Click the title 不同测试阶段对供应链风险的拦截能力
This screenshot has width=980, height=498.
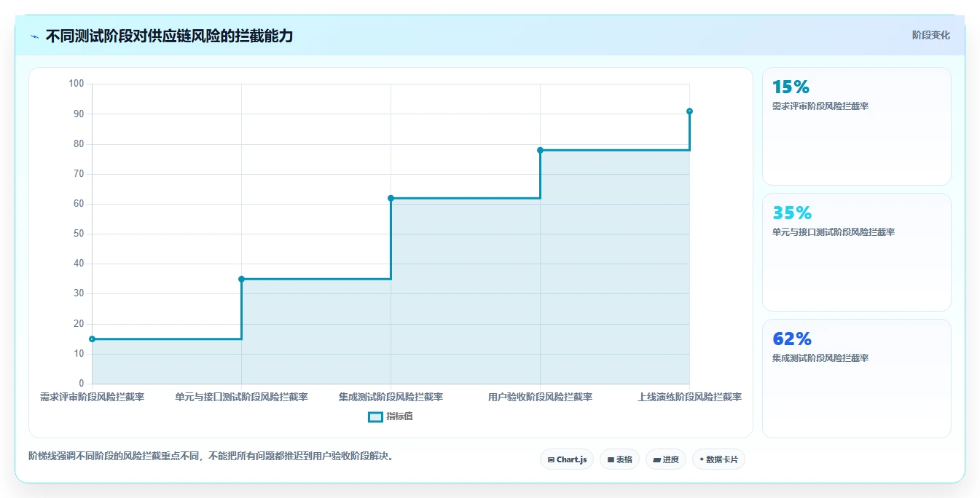pyautogui.click(x=169, y=36)
